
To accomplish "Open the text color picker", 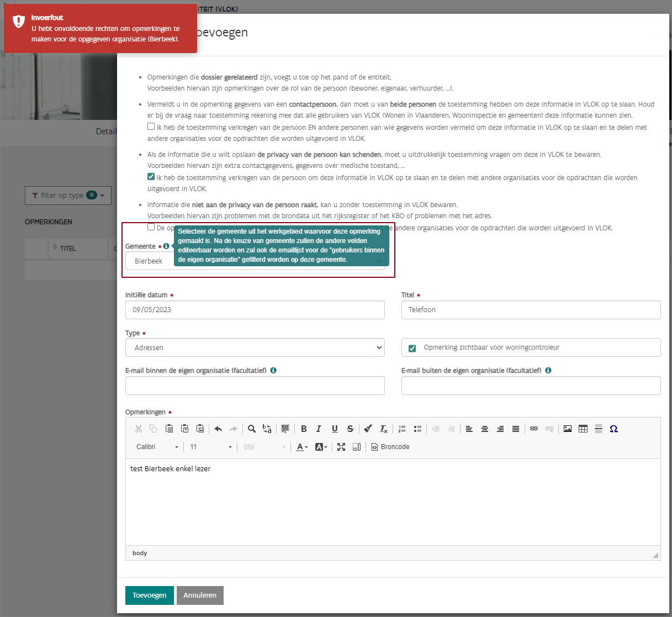I will coord(302,447).
